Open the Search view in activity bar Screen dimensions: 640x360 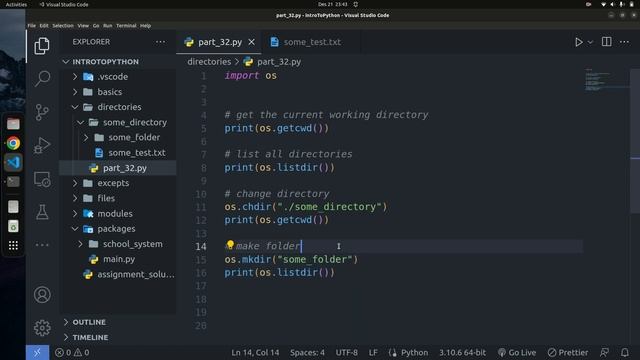(x=42, y=78)
